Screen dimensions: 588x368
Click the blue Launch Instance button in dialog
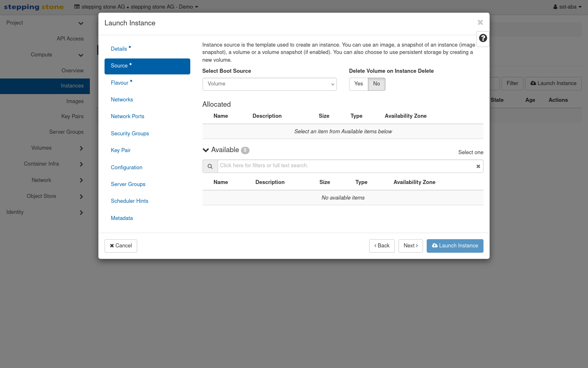pos(455,246)
